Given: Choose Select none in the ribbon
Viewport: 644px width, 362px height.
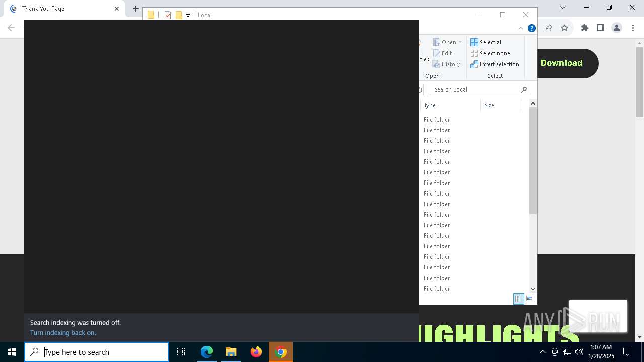Looking at the screenshot, I should tap(491, 53).
